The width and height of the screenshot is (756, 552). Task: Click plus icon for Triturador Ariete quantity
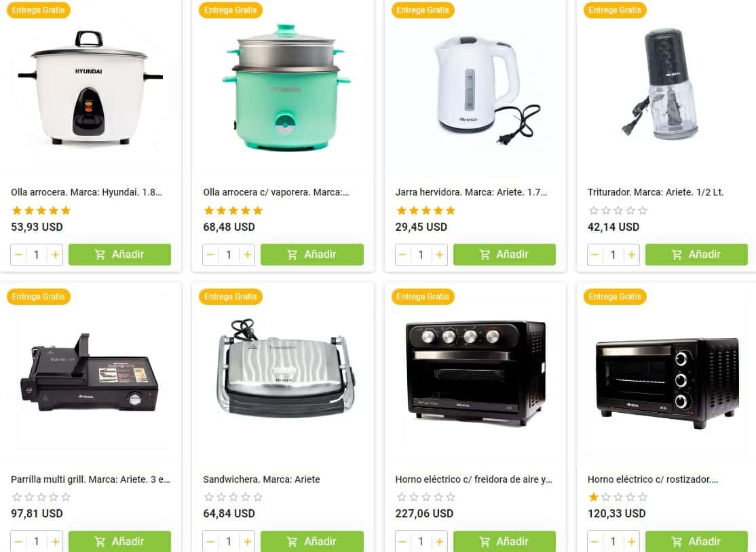[632, 255]
